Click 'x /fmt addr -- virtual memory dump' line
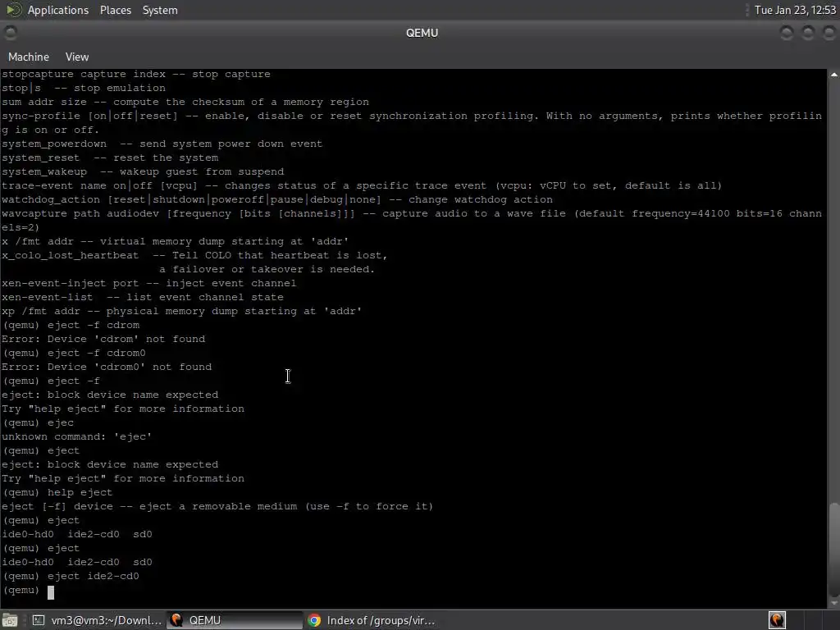This screenshot has width=840, height=630. click(176, 242)
